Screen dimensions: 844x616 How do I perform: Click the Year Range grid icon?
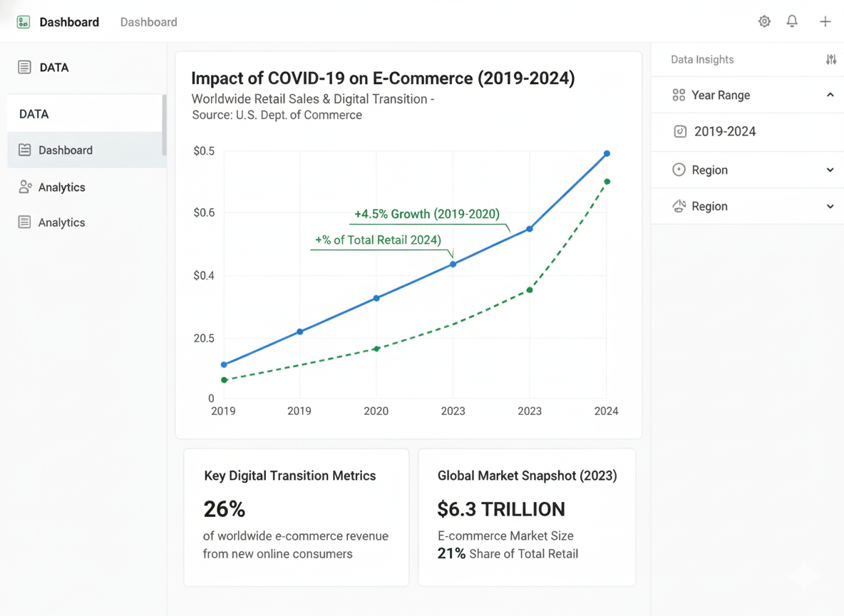click(x=679, y=95)
